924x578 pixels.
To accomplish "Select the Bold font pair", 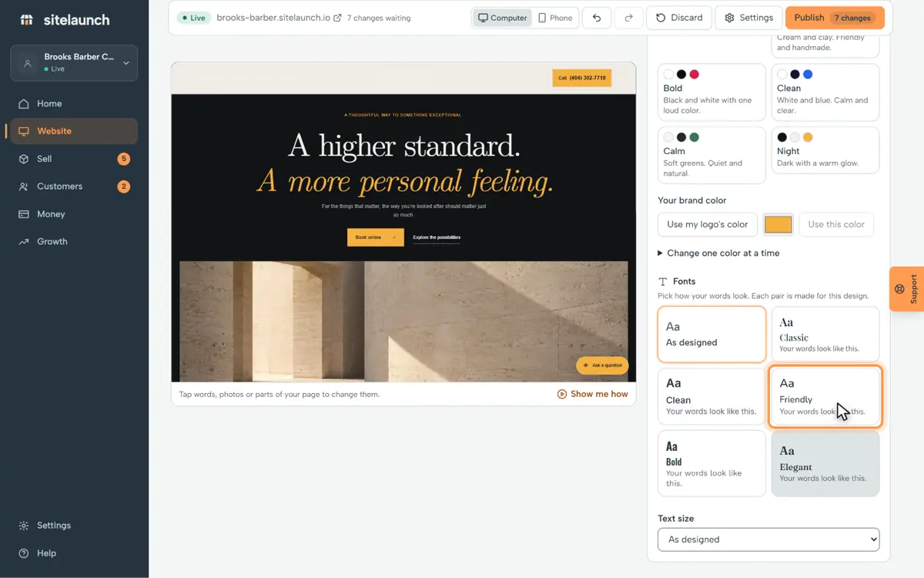I will click(x=711, y=463).
